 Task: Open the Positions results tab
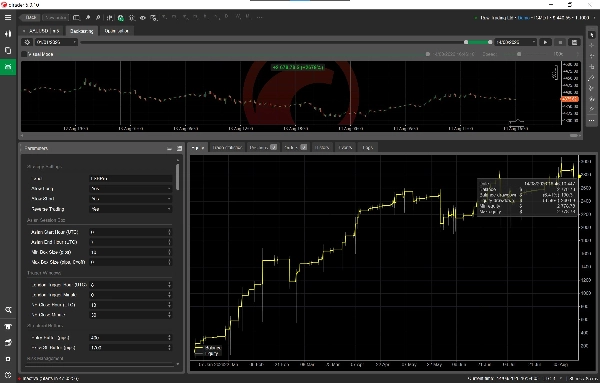[x=262, y=147]
